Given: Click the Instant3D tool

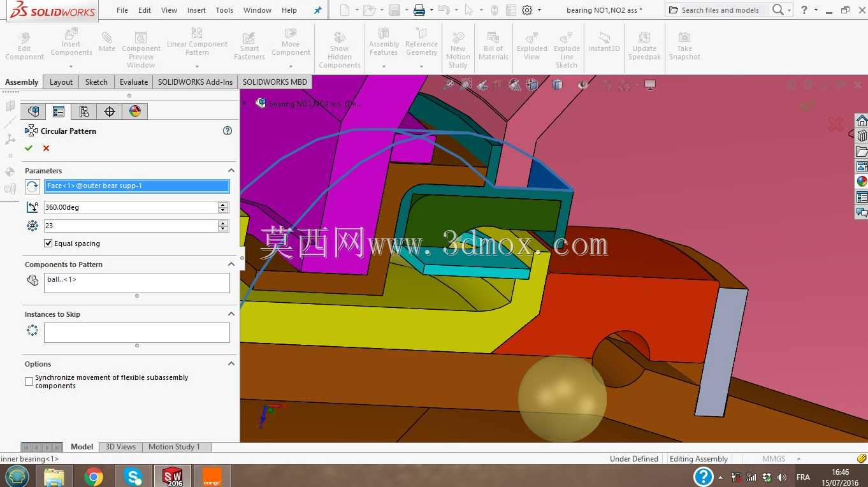Looking at the screenshot, I should tap(604, 42).
